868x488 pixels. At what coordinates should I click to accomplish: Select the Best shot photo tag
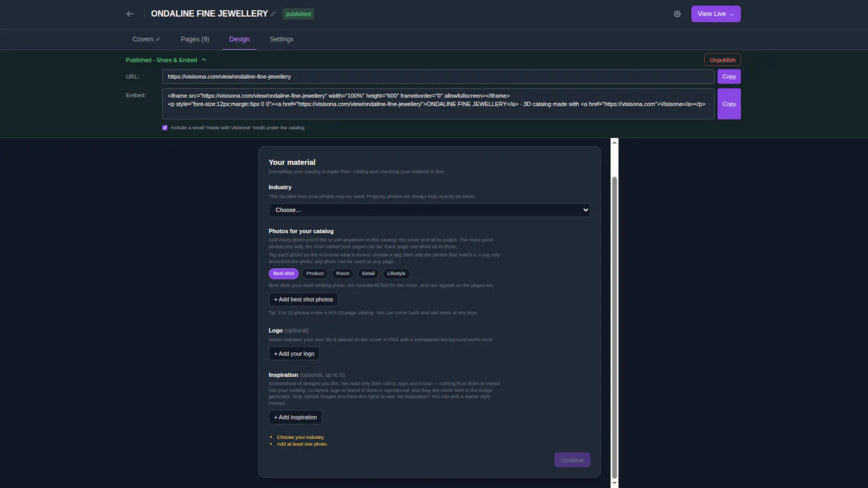click(x=284, y=274)
